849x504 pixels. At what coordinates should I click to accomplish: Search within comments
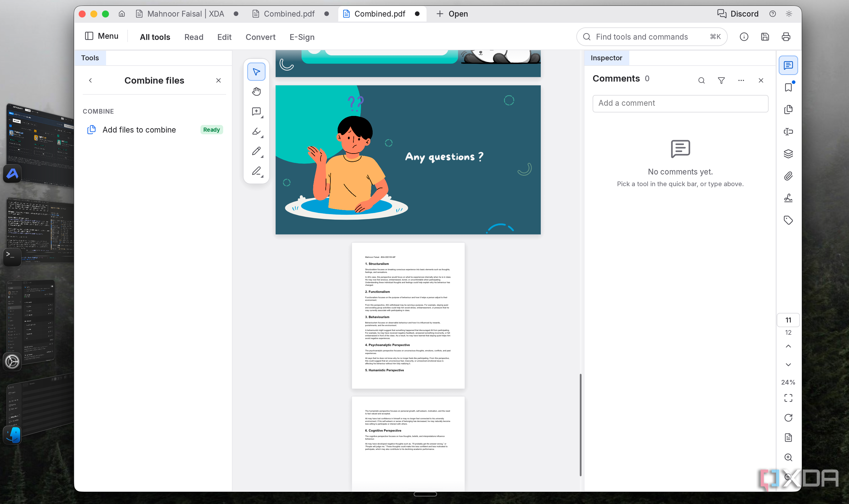click(x=701, y=80)
